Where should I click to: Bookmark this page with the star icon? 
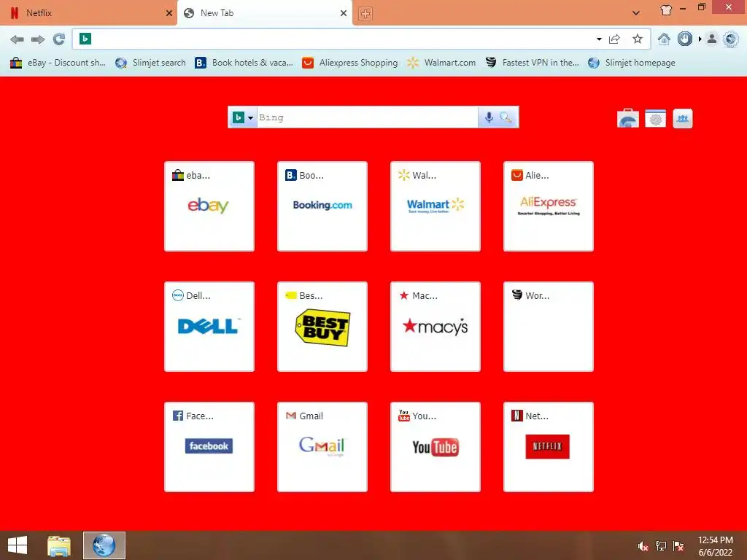tap(638, 39)
